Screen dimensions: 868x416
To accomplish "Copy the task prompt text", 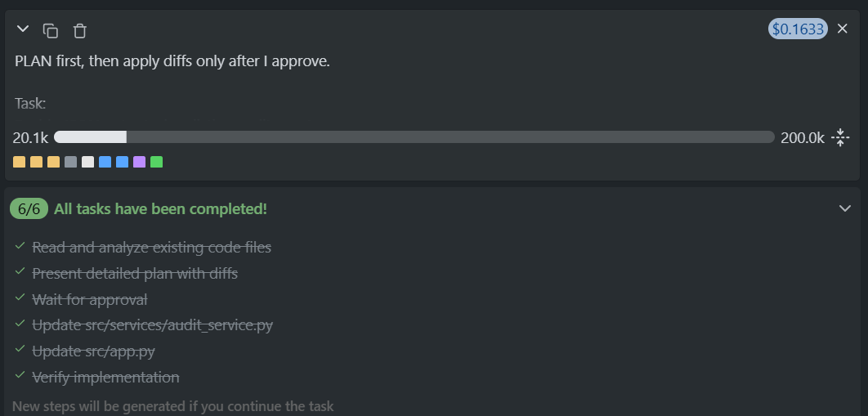I will coord(51,30).
